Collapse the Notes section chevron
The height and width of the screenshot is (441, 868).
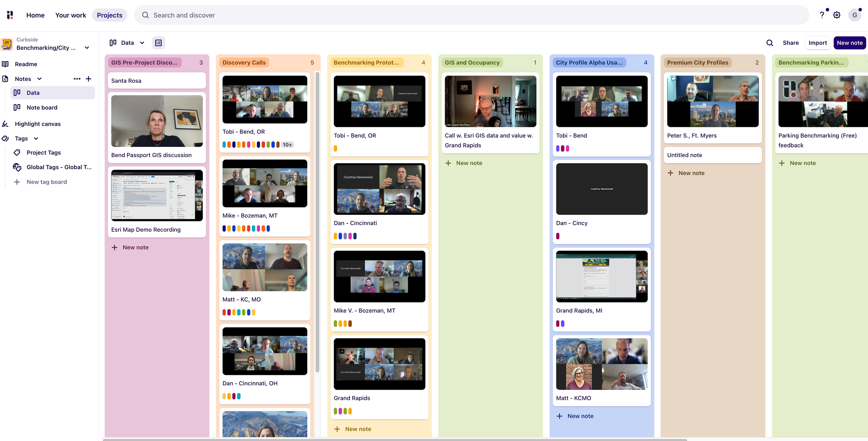[x=40, y=79]
